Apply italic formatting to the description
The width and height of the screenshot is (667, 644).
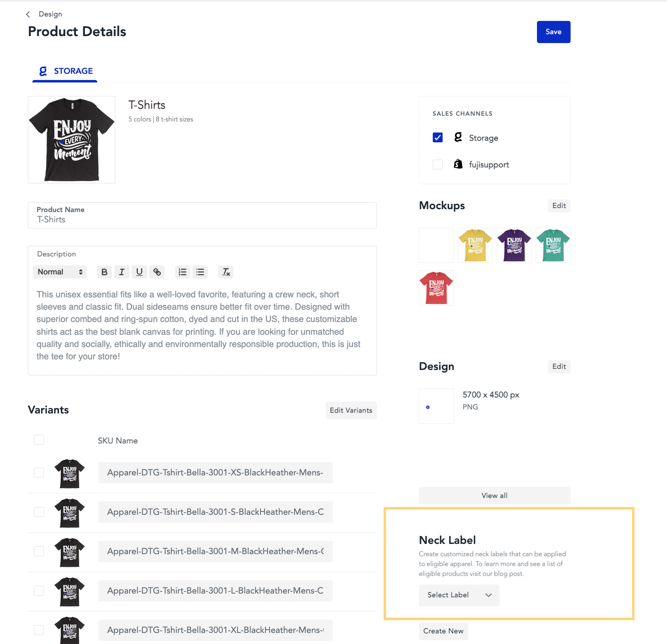pos(122,272)
